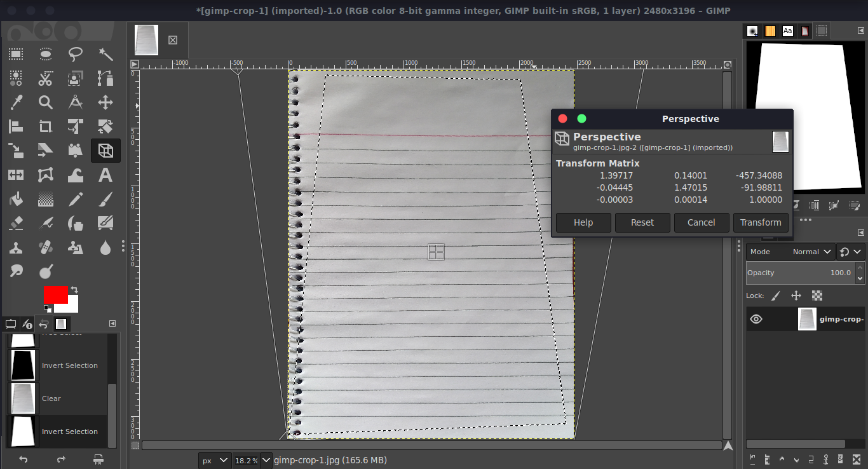Image resolution: width=868 pixels, height=469 pixels.
Task: Shred the undo history with shredder icon
Action: click(x=98, y=459)
